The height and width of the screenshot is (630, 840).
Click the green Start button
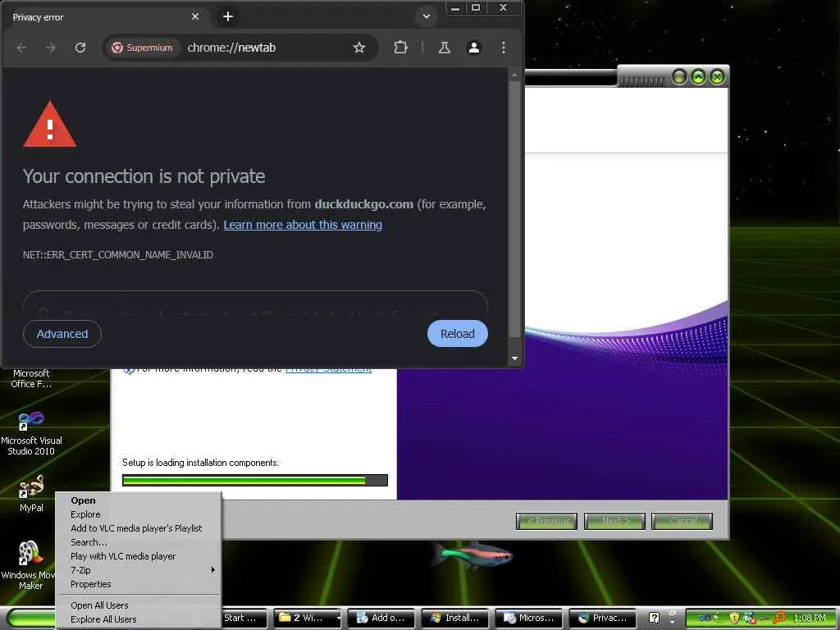[31, 619]
